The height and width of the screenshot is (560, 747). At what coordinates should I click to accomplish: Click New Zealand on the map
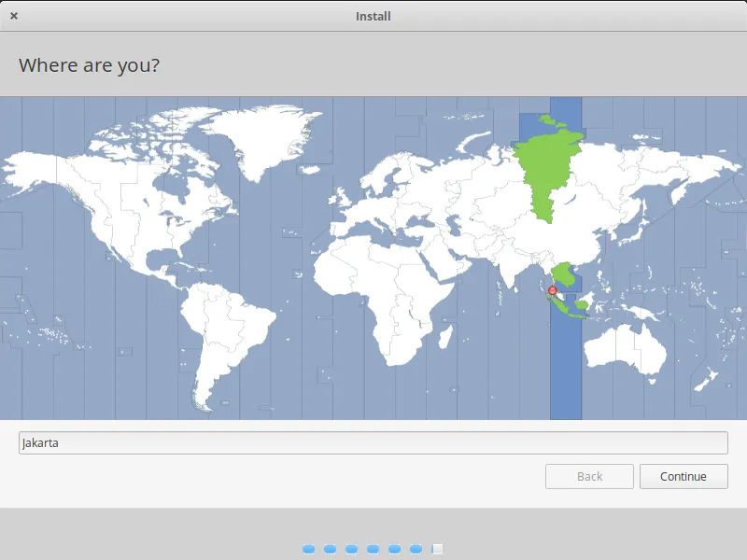[705, 379]
